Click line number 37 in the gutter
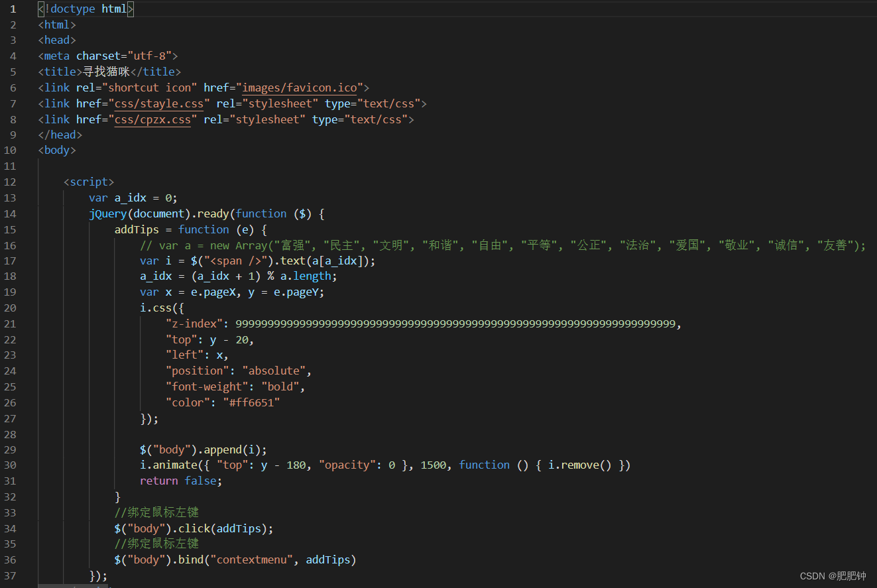 pyautogui.click(x=10, y=575)
